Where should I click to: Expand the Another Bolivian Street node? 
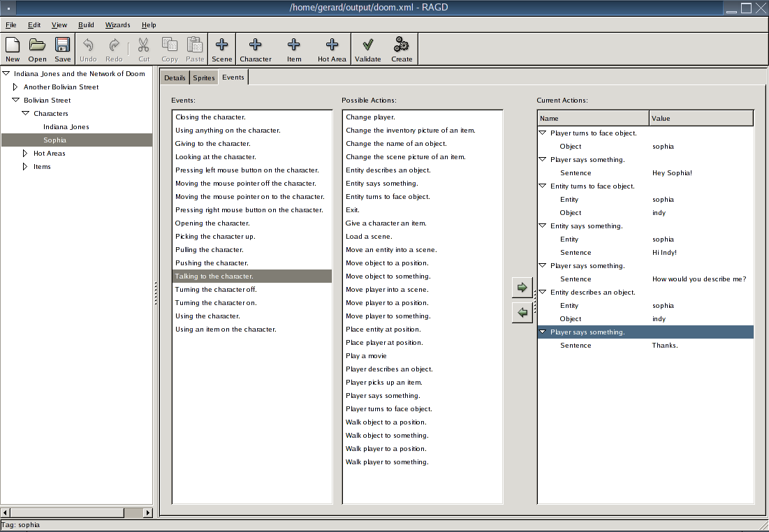pos(15,87)
